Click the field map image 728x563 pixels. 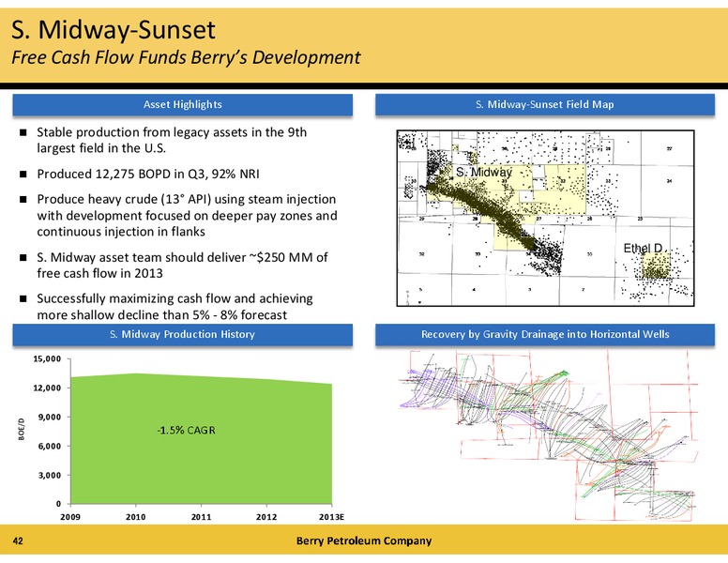545,218
